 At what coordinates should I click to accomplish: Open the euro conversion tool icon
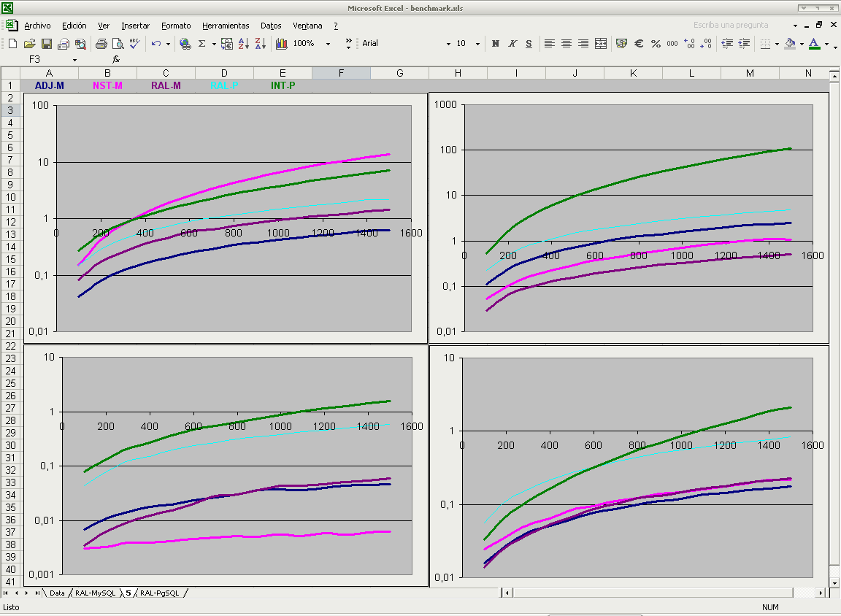[x=227, y=43]
